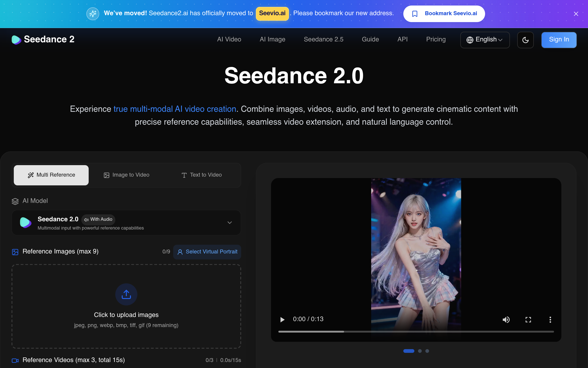This screenshot has height=368, width=588.
Task: Click the Bookmark Seevio.ai button
Action: 444,14
